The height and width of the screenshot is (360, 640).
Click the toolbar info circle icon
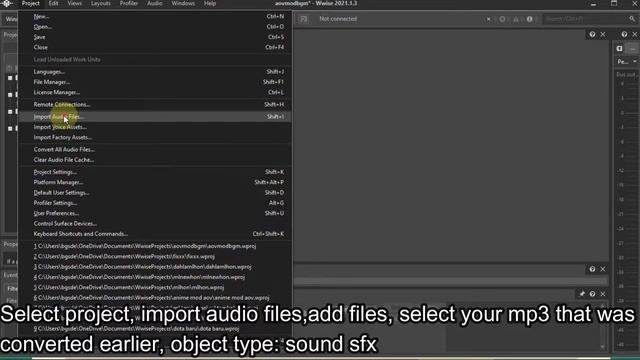click(529, 19)
